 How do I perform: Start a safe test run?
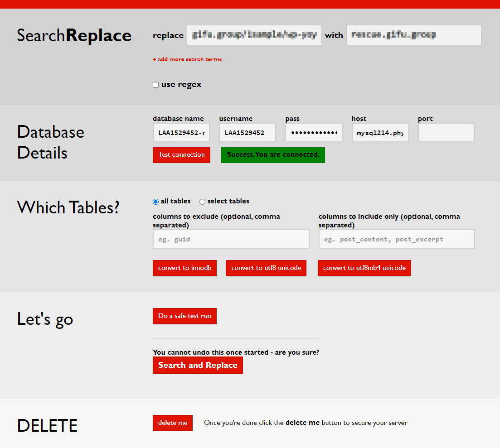point(184,316)
